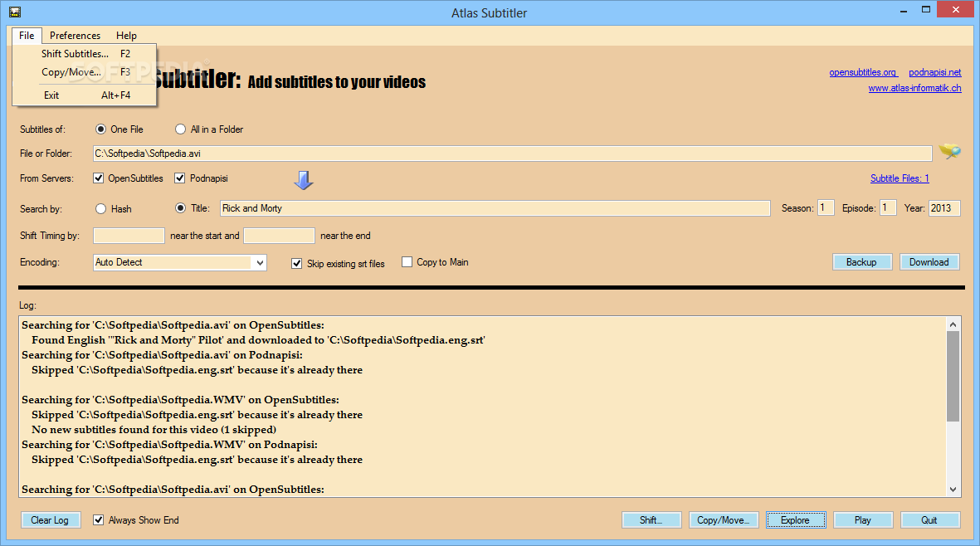This screenshot has height=546, width=980.
Task: Choose Search by Title radio button
Action: click(181, 208)
